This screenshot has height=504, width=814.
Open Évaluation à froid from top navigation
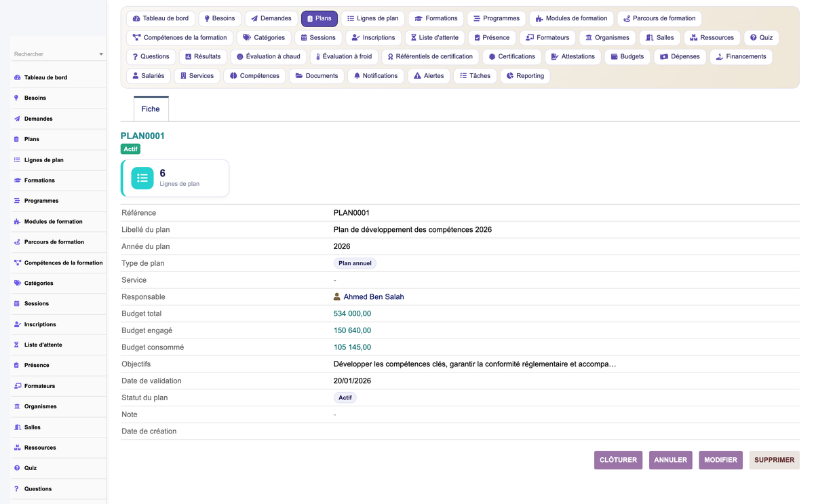coord(344,56)
